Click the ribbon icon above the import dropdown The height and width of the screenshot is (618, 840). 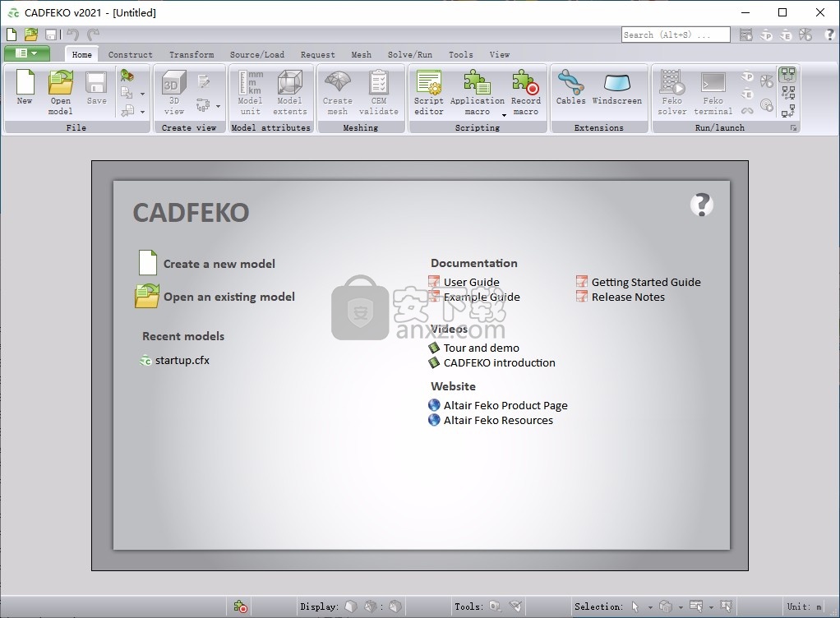(127, 76)
